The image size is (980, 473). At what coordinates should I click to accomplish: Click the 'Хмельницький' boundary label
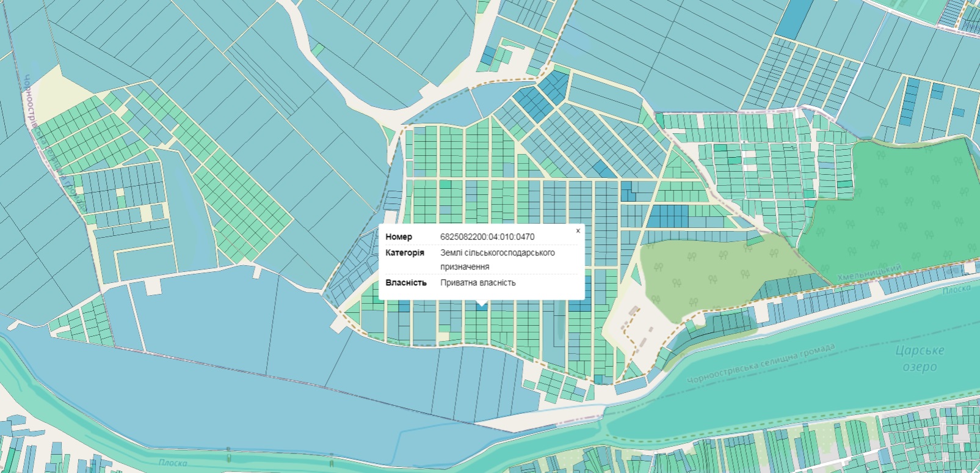click(x=869, y=273)
